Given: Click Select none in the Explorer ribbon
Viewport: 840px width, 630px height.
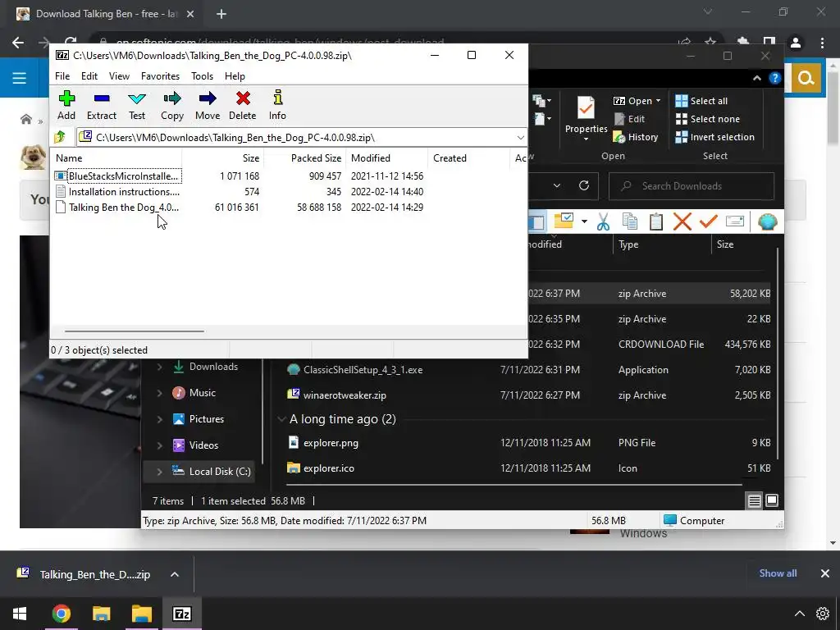Looking at the screenshot, I should (x=707, y=119).
